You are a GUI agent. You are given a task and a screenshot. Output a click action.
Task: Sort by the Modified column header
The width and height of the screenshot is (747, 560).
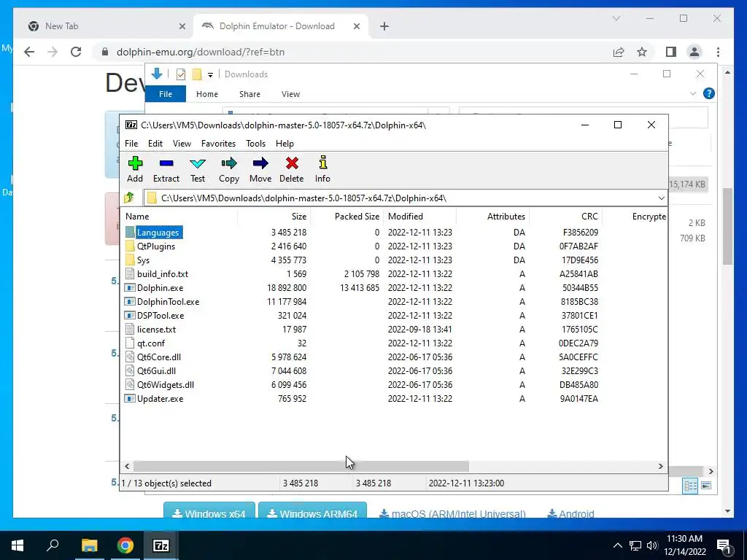419,216
